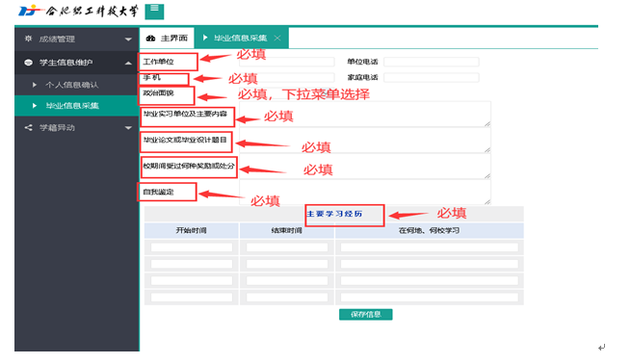Click the fourth row 结束时间 field
Image resolution: width=631 pixels, height=364 pixels.
(287, 298)
